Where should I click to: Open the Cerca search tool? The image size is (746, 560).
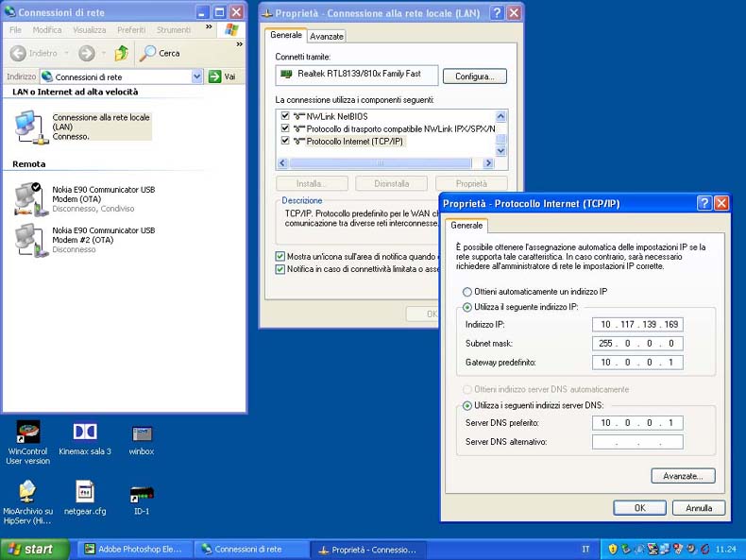(x=160, y=53)
